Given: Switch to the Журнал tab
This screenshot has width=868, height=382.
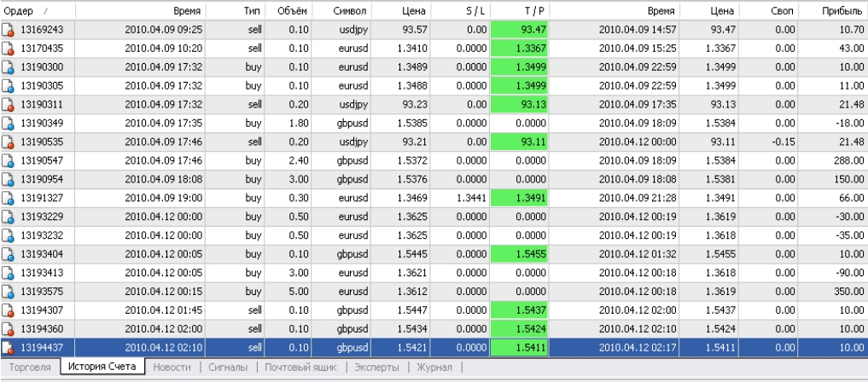Looking at the screenshot, I should [434, 368].
